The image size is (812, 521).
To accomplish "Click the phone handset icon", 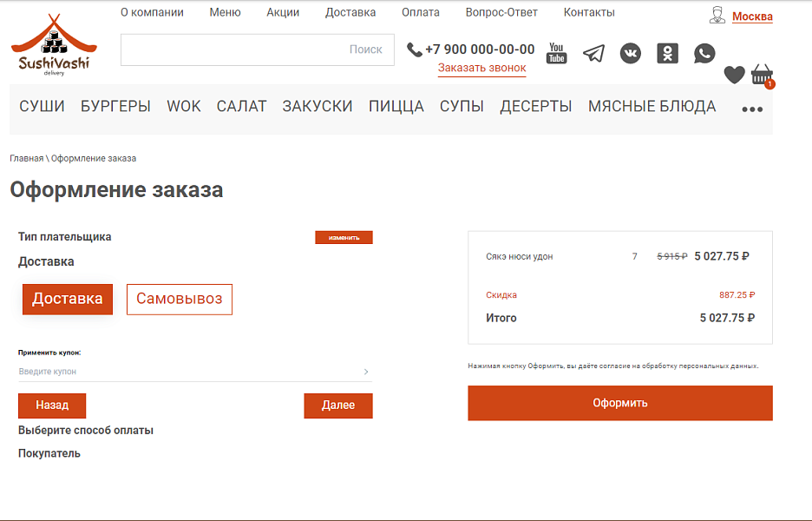I will point(414,49).
